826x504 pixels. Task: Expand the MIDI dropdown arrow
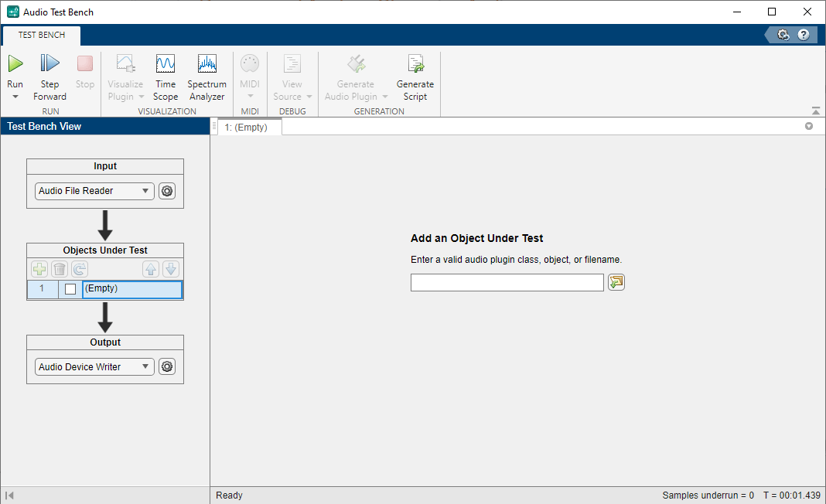(x=251, y=96)
